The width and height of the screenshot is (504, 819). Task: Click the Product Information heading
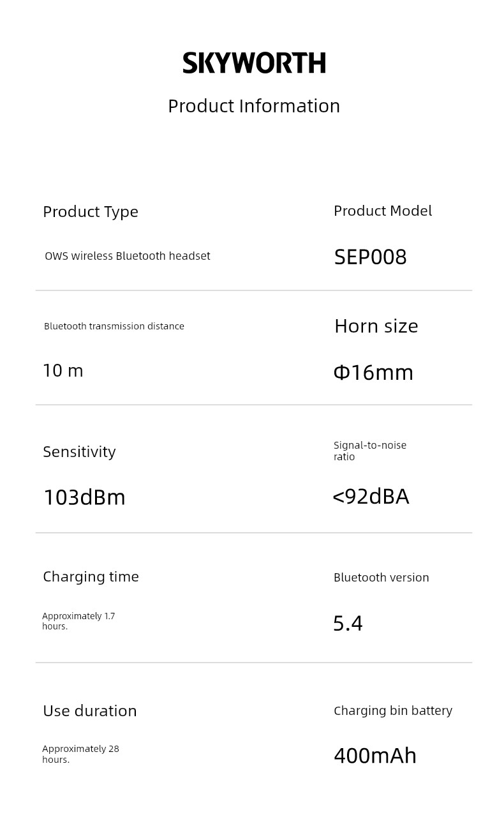tap(254, 106)
